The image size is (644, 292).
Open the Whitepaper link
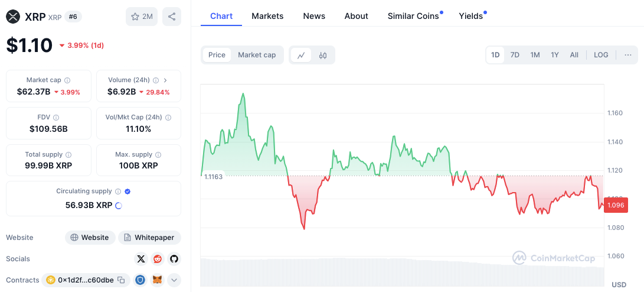(x=149, y=238)
